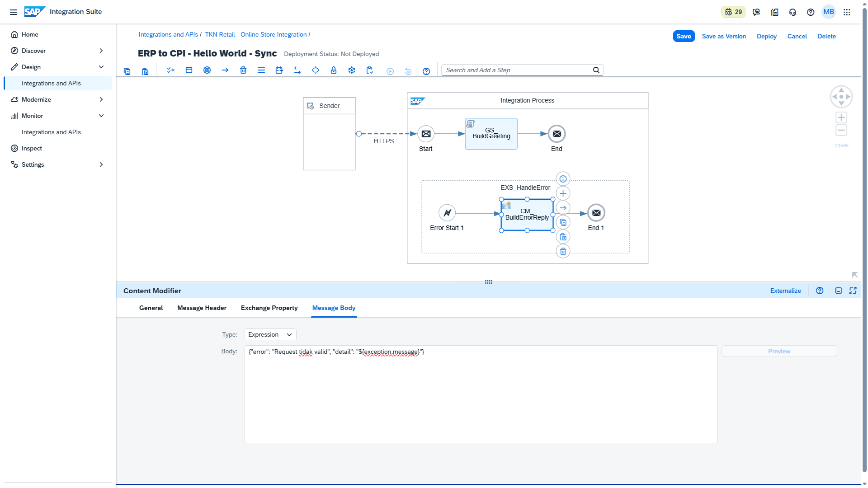868x488 pixels.
Task: Click the information icon beside CM_BuildErrorReply
Action: [x=563, y=179]
